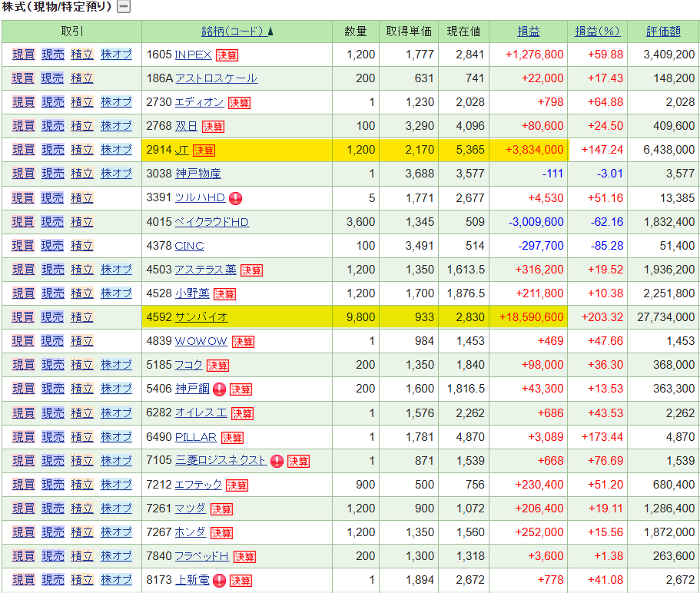
Task: Sort the table by 損益(%) header
Action: [x=597, y=31]
